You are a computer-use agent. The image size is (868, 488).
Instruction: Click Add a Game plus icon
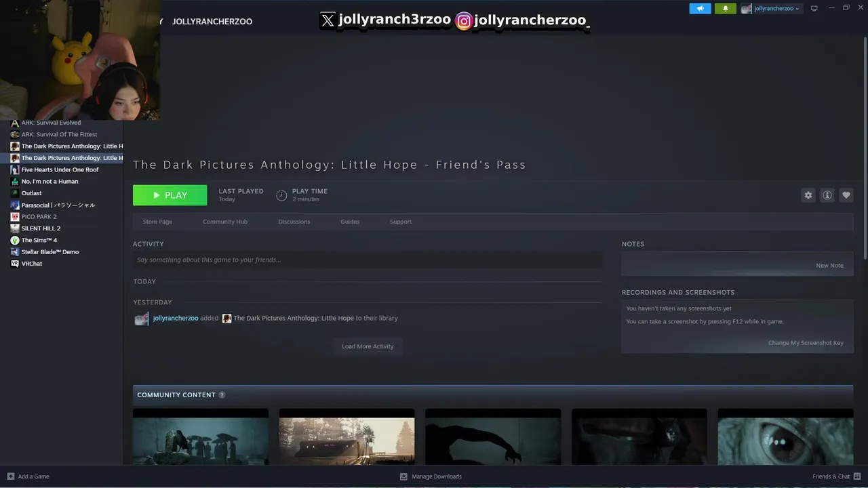pos(11,476)
